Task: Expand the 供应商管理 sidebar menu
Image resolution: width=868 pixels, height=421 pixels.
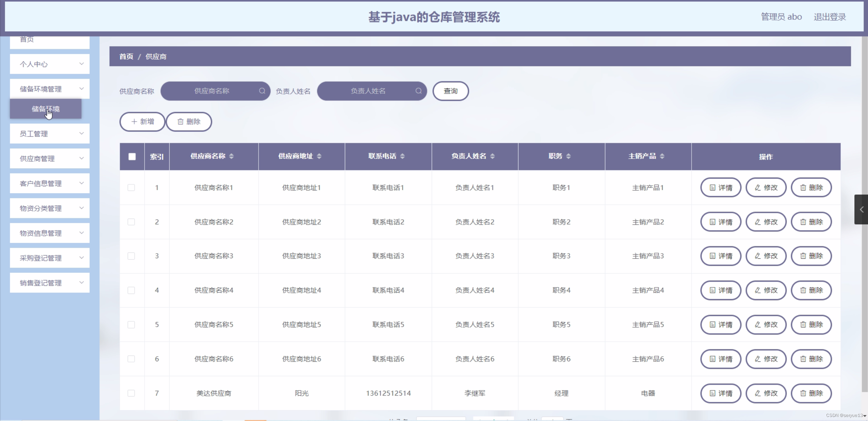Action: (x=49, y=158)
